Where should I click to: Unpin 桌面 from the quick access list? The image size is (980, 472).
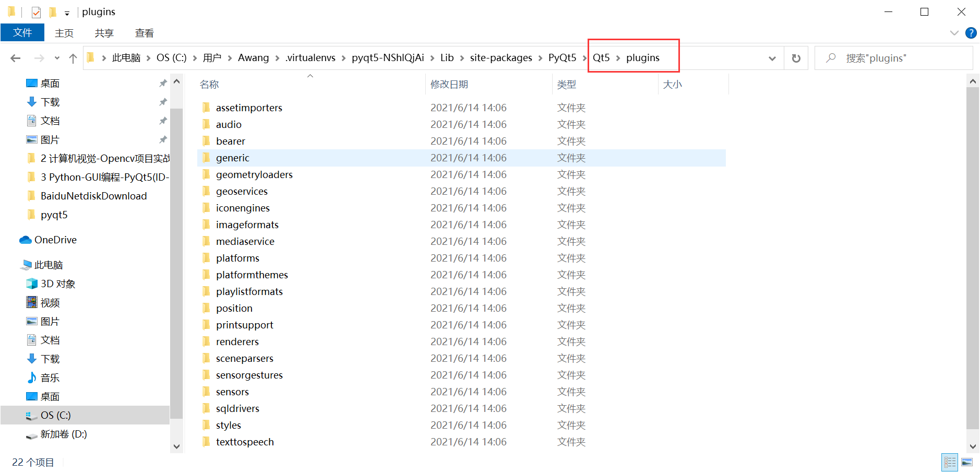pos(163,82)
